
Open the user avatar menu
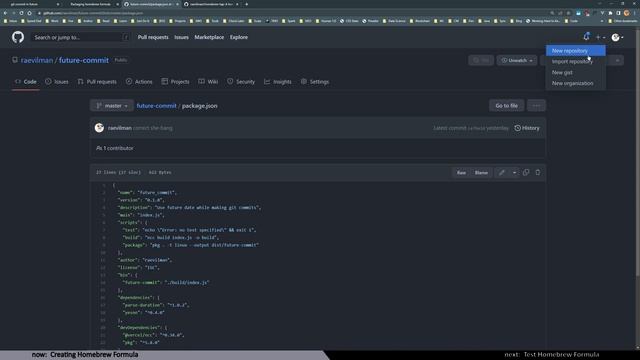tap(617, 37)
